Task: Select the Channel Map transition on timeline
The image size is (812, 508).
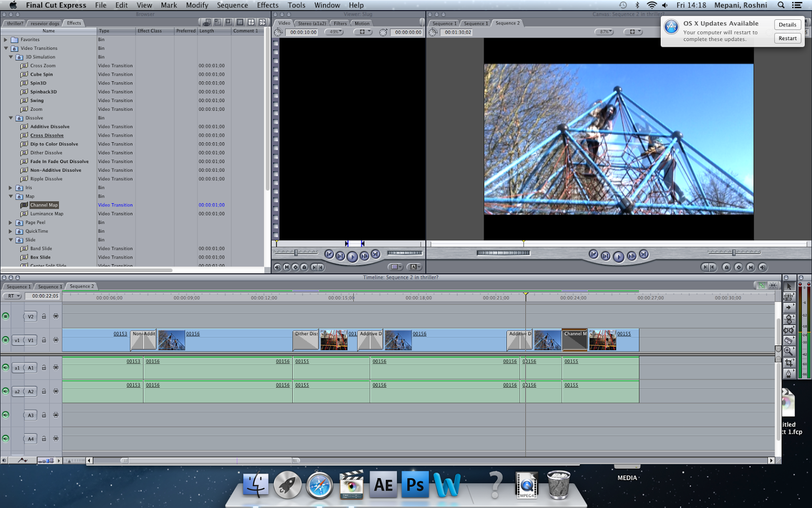Action: coord(575,340)
